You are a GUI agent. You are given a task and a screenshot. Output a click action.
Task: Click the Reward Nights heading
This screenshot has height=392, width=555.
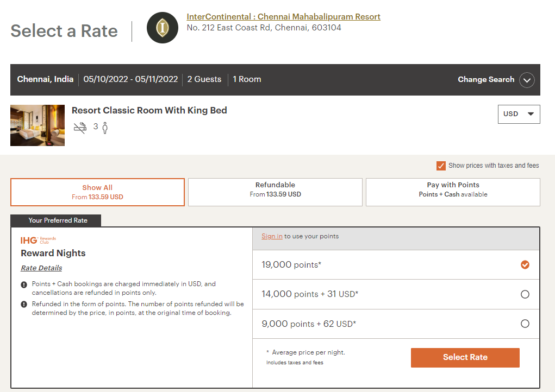[53, 253]
